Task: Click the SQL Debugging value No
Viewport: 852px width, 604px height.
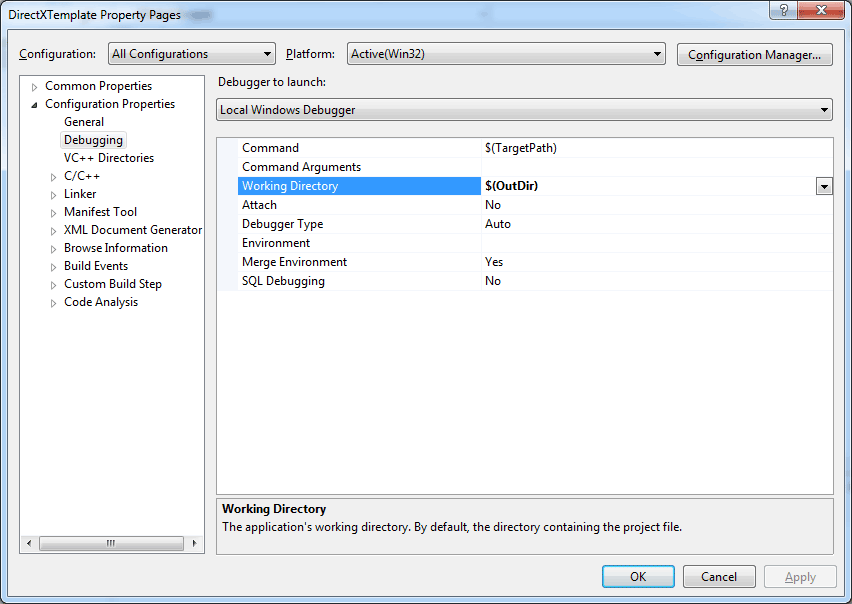Action: coord(493,281)
